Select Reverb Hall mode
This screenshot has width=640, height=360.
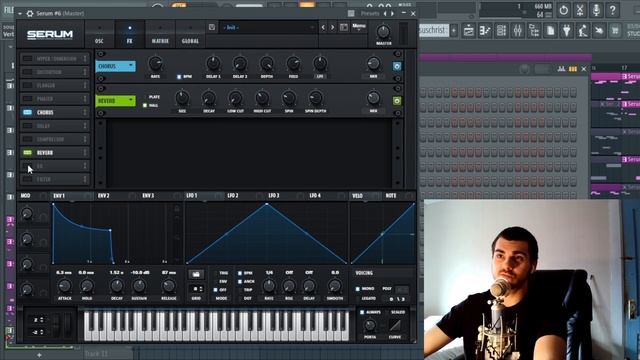click(x=145, y=105)
